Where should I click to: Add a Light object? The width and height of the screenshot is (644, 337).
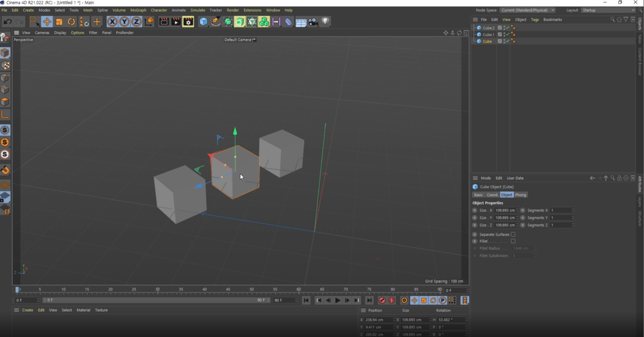325,22
